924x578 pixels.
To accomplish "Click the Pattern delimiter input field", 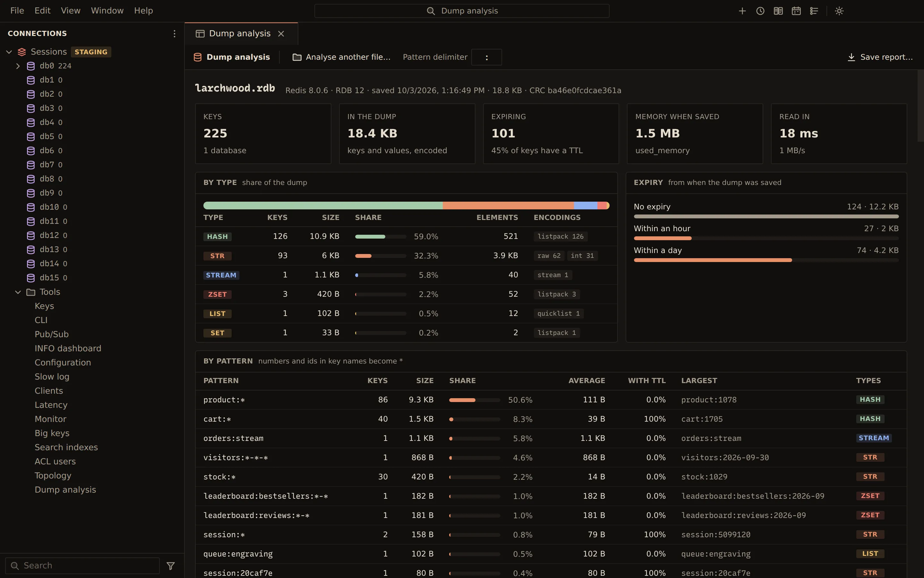I will coord(486,57).
